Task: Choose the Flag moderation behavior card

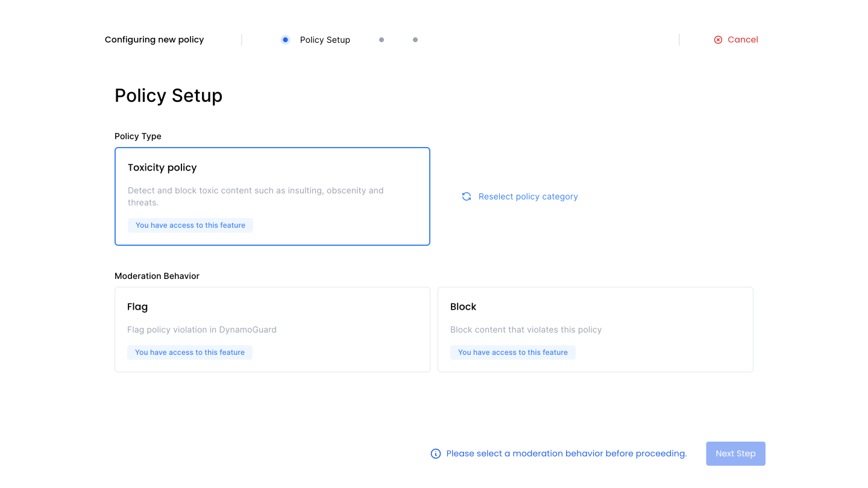Action: coord(272,330)
